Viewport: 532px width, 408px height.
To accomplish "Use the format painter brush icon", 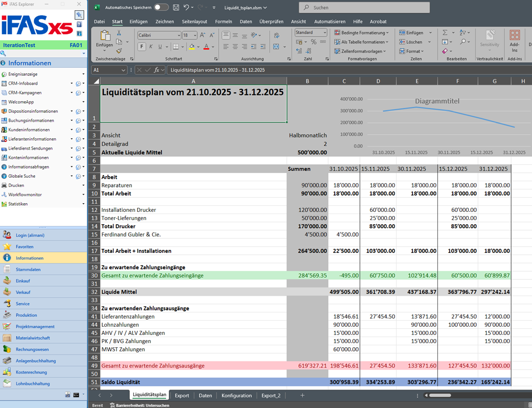I will 119,51.
